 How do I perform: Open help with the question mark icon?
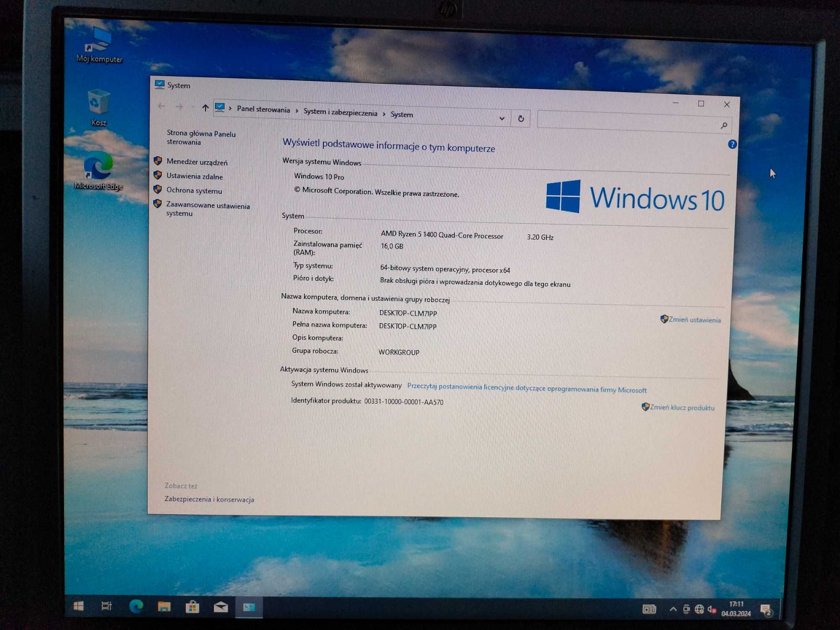click(732, 144)
